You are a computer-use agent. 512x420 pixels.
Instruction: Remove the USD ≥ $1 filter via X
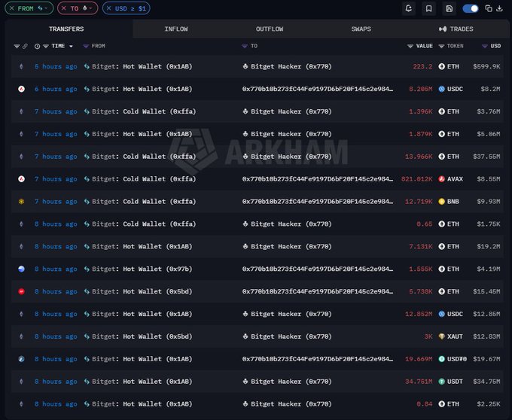(x=108, y=8)
